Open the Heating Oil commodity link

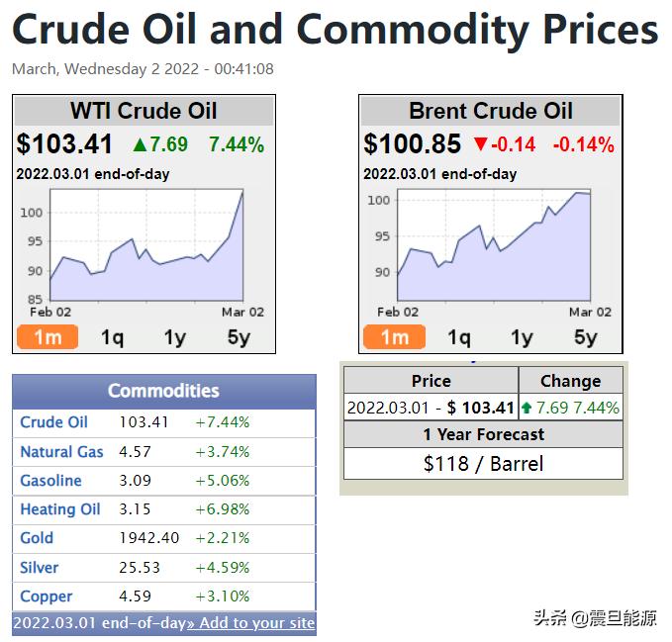pos(60,509)
